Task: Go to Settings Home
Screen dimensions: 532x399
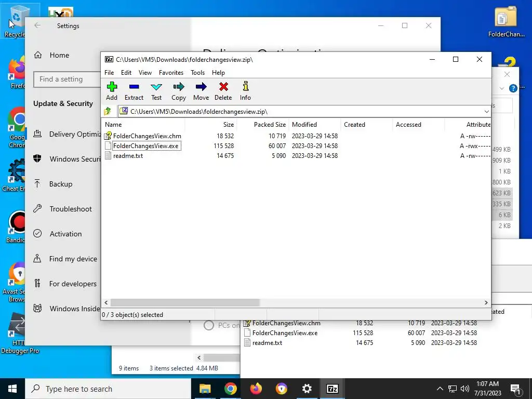Action: (52, 55)
